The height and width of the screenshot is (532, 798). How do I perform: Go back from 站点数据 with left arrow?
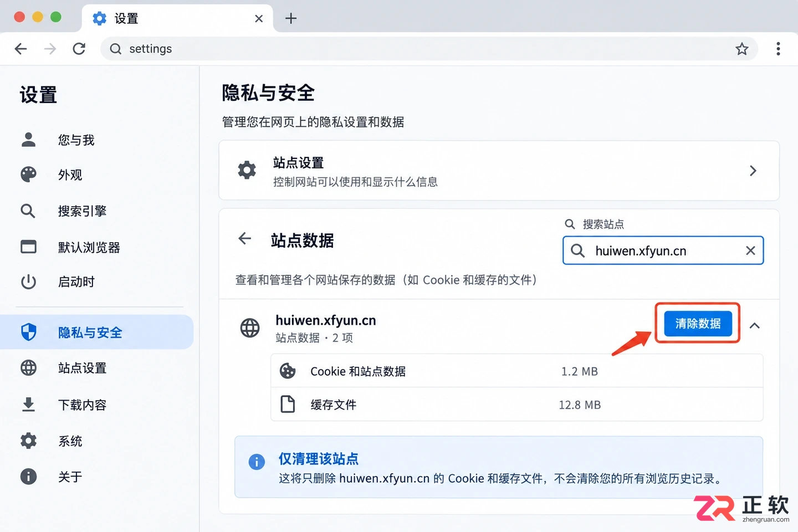coord(244,239)
